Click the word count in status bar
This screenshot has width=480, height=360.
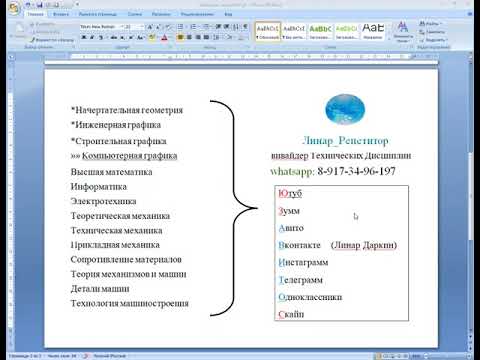point(62,356)
